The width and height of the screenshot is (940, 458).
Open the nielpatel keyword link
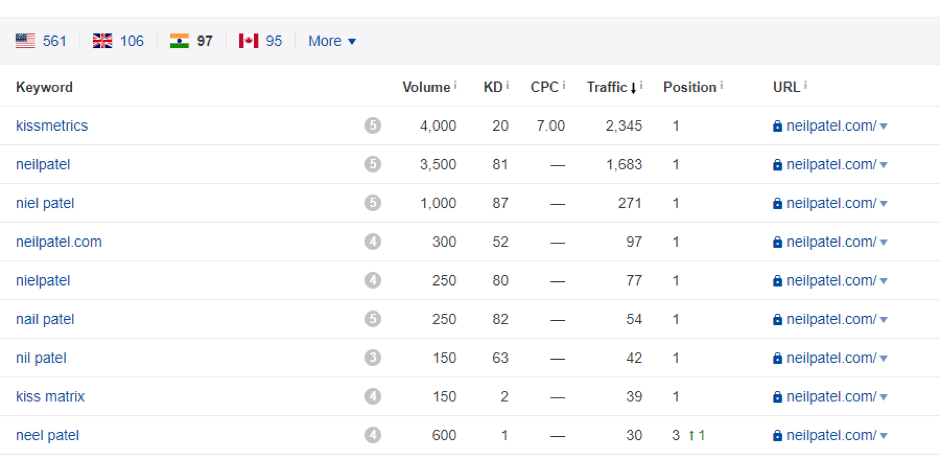43,281
